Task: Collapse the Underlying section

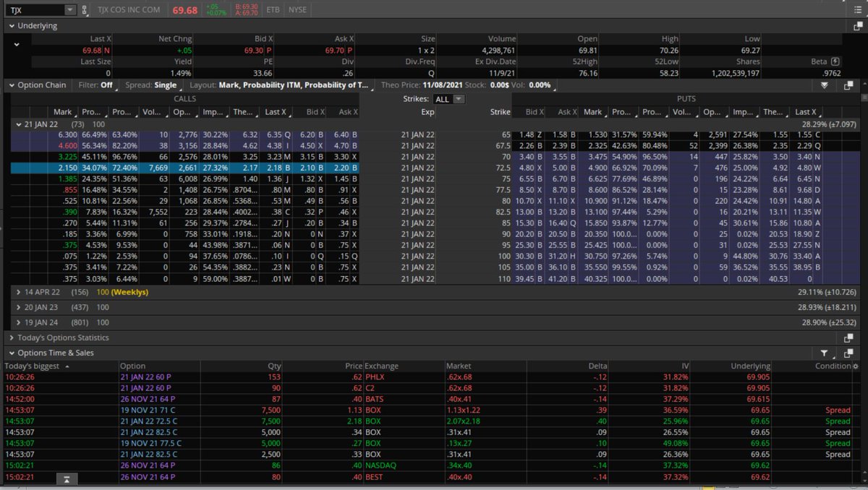Action: pyautogui.click(x=12, y=25)
